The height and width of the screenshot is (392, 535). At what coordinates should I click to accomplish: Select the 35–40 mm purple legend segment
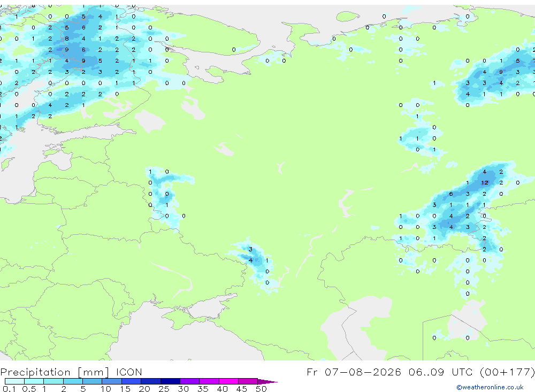(x=209, y=381)
